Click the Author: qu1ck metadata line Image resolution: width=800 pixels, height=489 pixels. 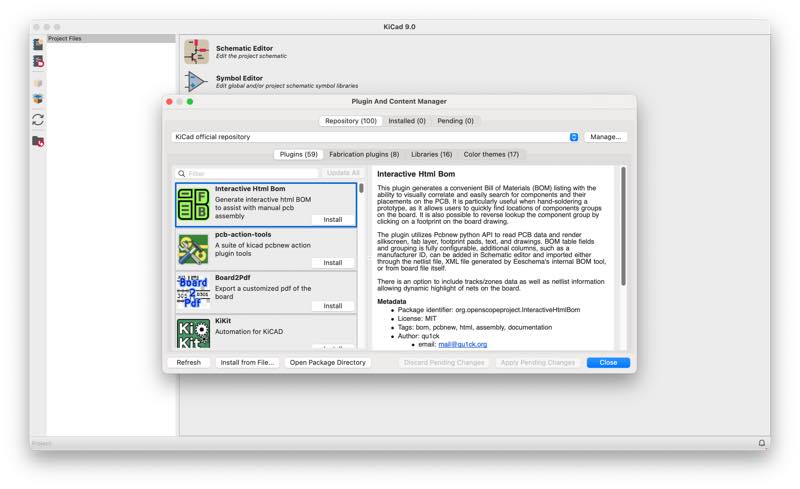point(418,336)
